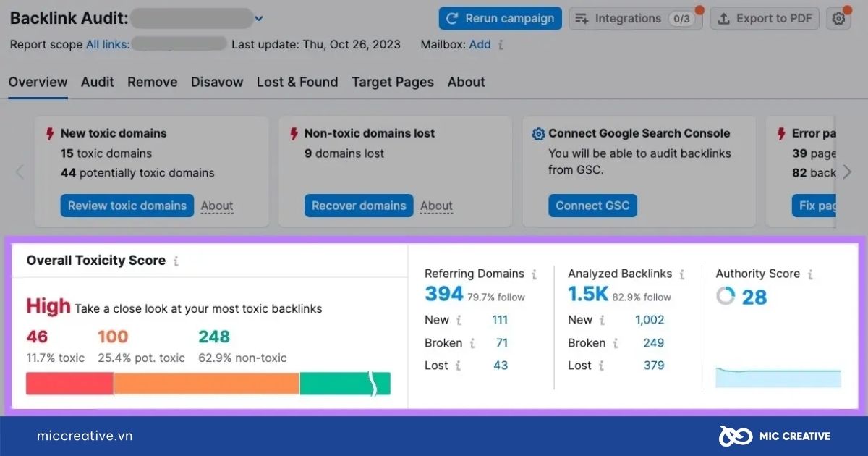
Task: Open the Lost & Found tab
Action: tap(297, 82)
